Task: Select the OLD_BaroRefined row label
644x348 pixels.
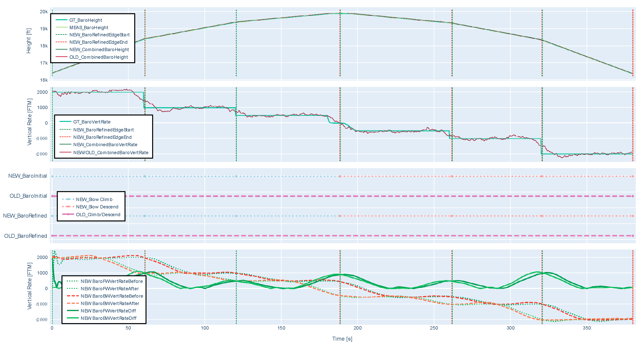Action: 25,236
